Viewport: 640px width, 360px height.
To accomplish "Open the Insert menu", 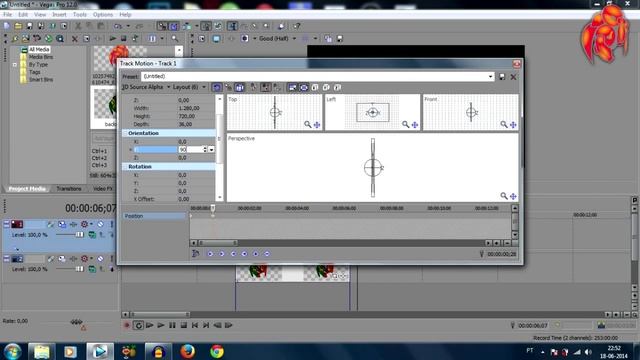I will pyautogui.click(x=59, y=15).
